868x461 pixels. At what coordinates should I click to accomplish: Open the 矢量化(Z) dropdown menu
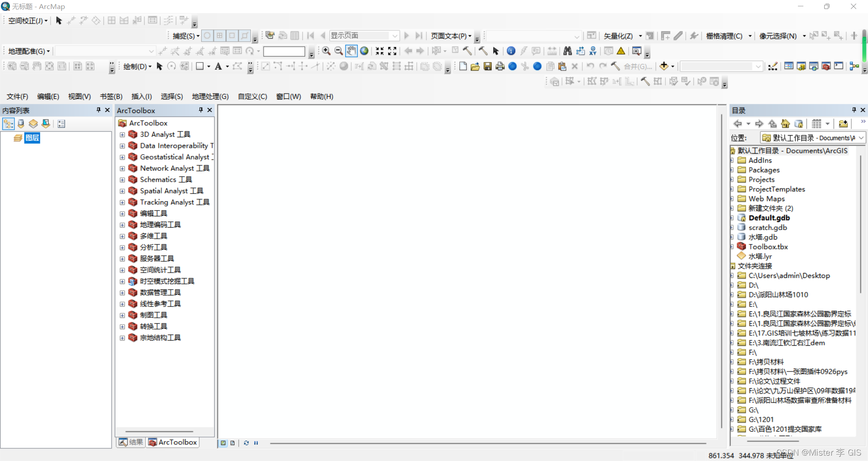tap(623, 36)
